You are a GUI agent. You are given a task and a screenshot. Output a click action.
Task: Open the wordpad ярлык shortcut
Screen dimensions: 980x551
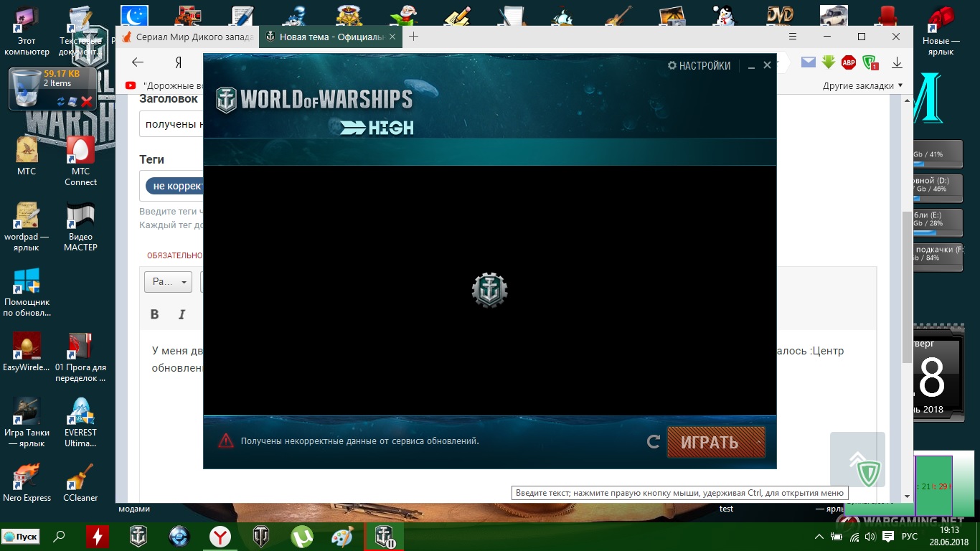pyautogui.click(x=27, y=226)
